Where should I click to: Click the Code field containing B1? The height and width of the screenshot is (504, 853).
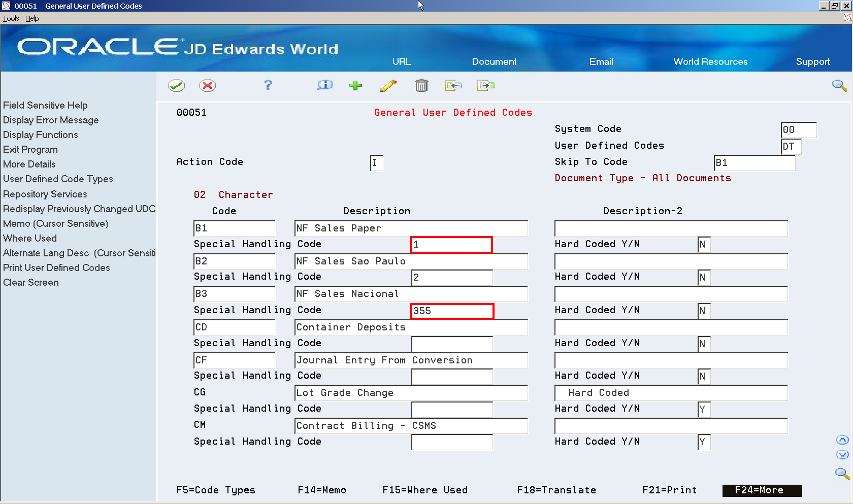pos(234,228)
